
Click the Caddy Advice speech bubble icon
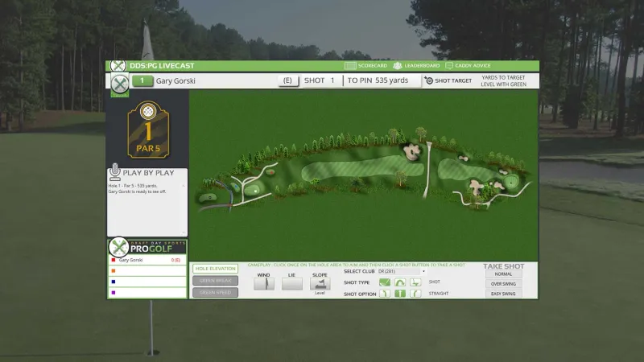(x=449, y=66)
